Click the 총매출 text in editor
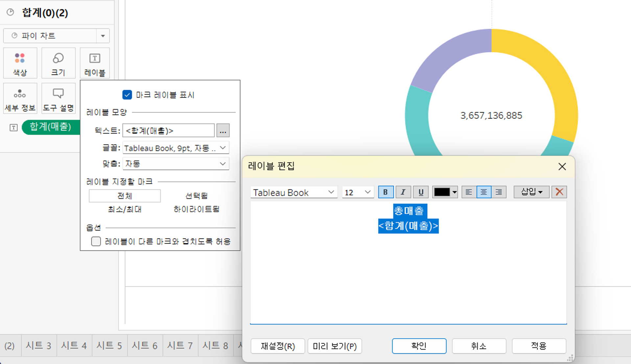This screenshot has width=631, height=364. point(410,211)
